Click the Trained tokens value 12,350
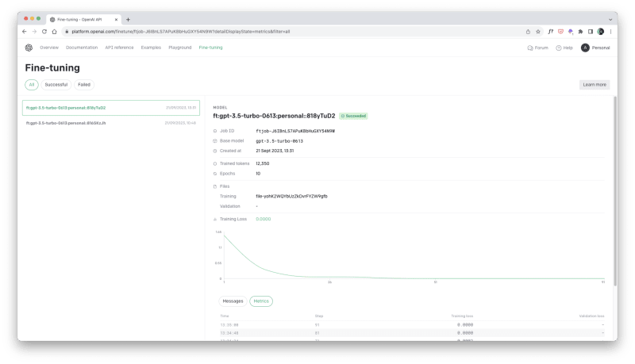 point(263,164)
